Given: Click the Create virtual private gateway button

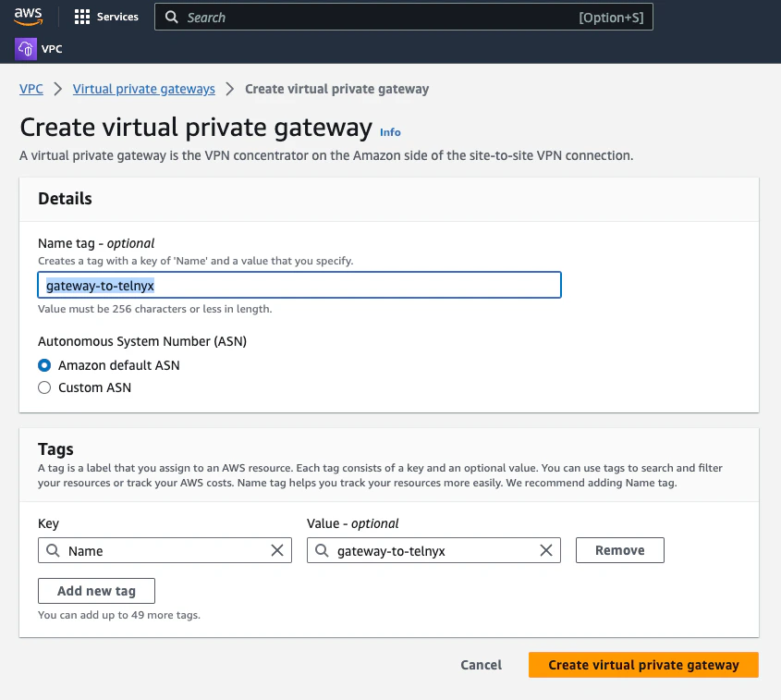Looking at the screenshot, I should tap(643, 665).
